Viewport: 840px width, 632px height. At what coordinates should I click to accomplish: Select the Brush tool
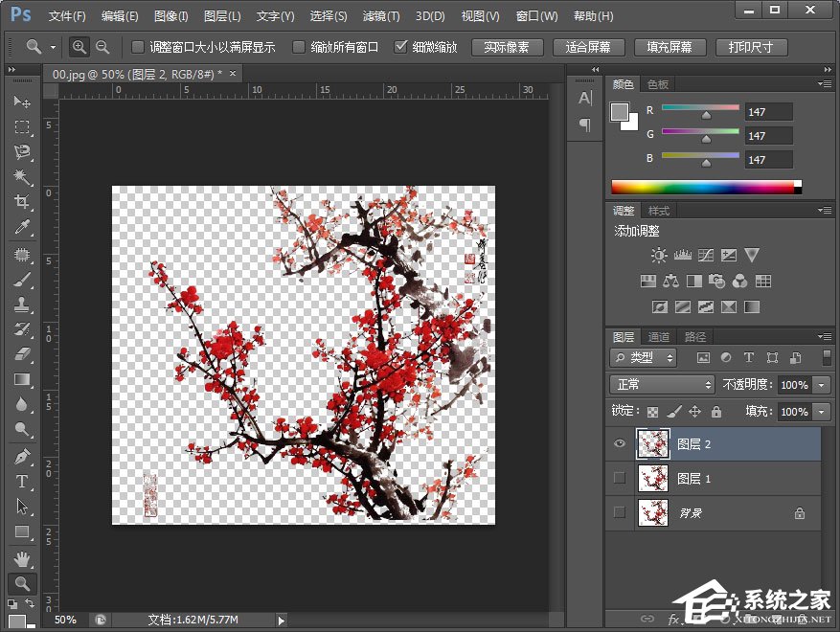pos(22,280)
